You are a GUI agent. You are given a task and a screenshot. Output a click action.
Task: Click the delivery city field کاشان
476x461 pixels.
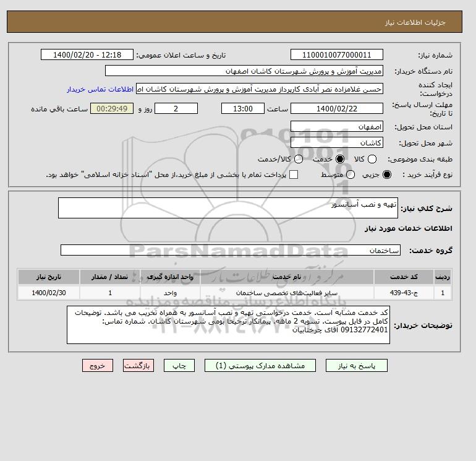(337, 142)
